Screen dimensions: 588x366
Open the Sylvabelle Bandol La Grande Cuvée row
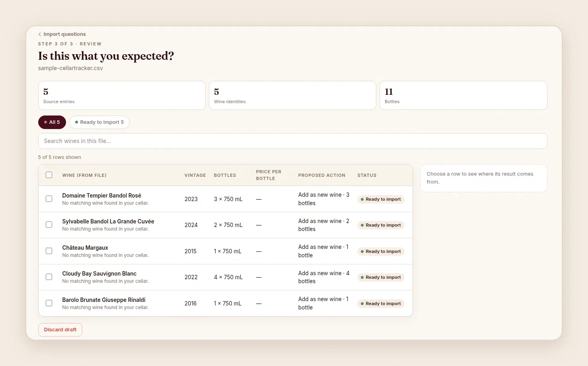[225, 225]
